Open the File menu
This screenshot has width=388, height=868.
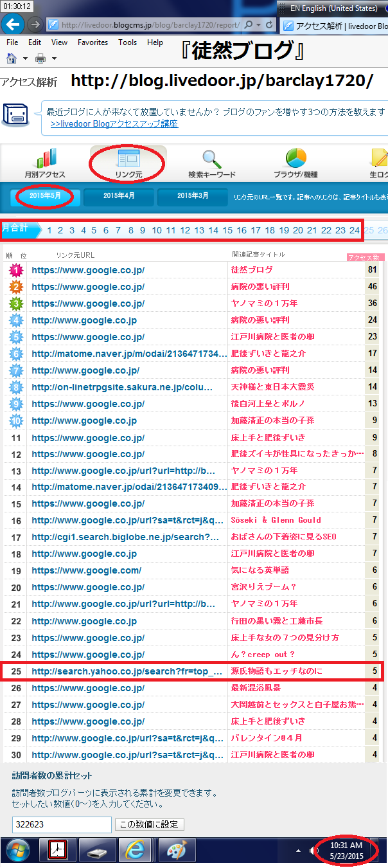(12, 42)
